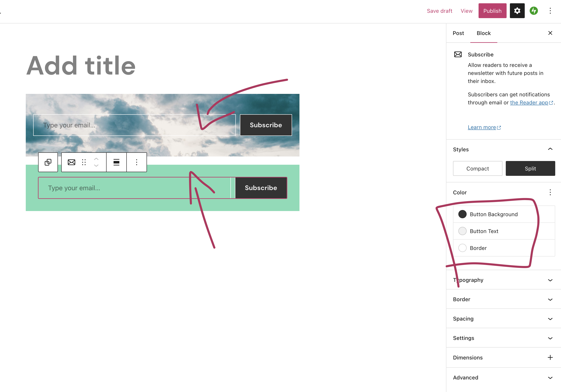Screen dimensions: 561x392
Task: Click the Button Background color swatch
Action: point(462,214)
